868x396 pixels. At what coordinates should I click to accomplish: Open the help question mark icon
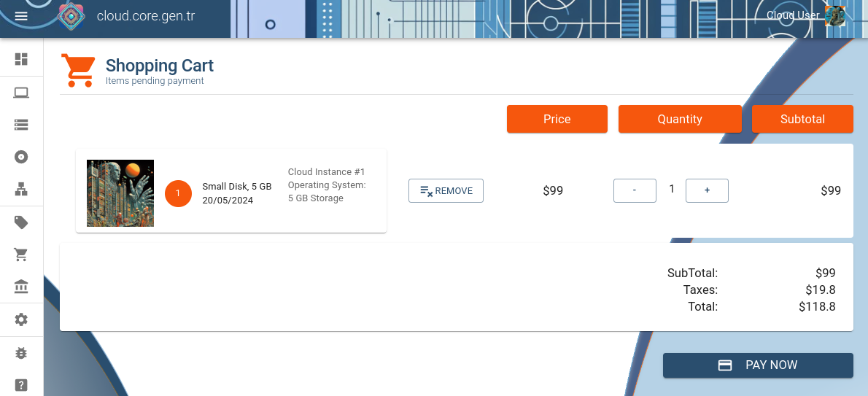21,385
